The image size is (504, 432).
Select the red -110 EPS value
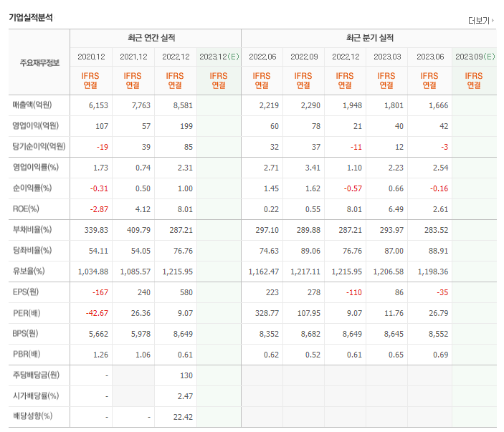coord(354,292)
